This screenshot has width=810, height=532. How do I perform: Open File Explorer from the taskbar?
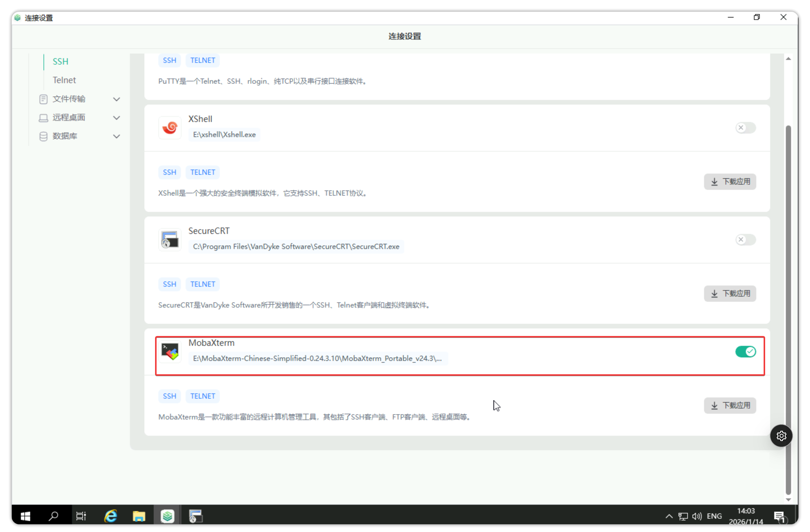pyautogui.click(x=139, y=516)
